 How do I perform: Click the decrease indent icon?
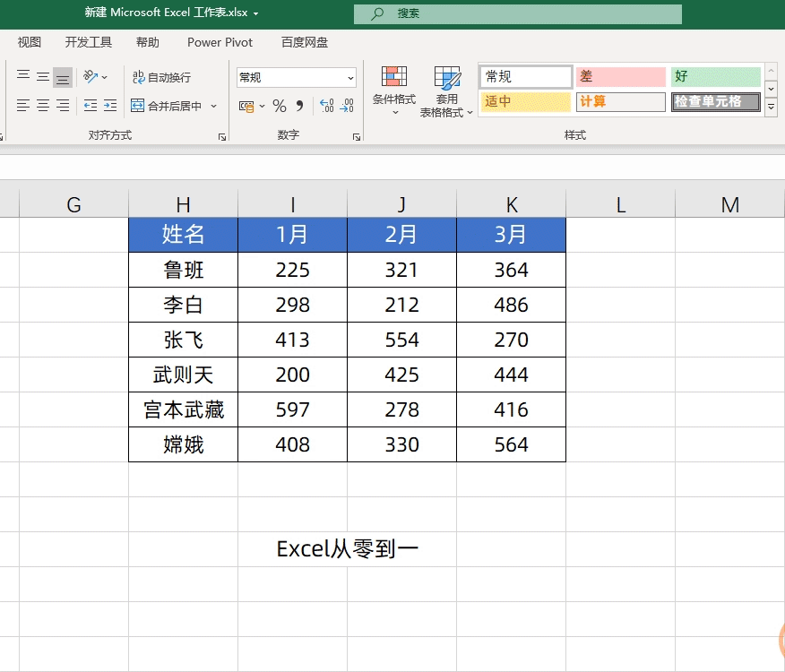pyautogui.click(x=90, y=106)
